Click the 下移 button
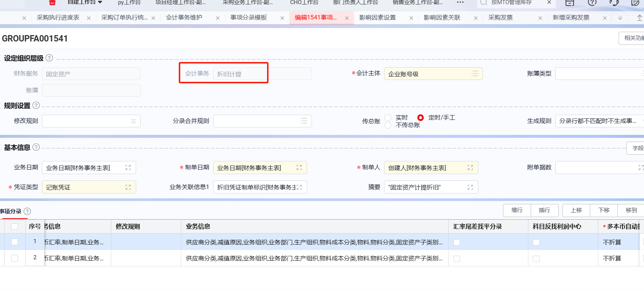644x291 pixels. coord(604,210)
